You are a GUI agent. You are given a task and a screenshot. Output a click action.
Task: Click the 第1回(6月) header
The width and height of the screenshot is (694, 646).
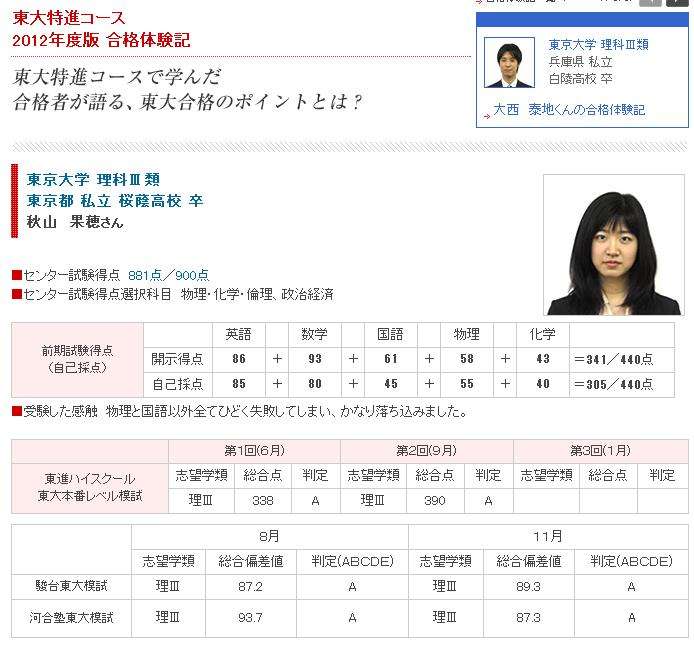254,451
